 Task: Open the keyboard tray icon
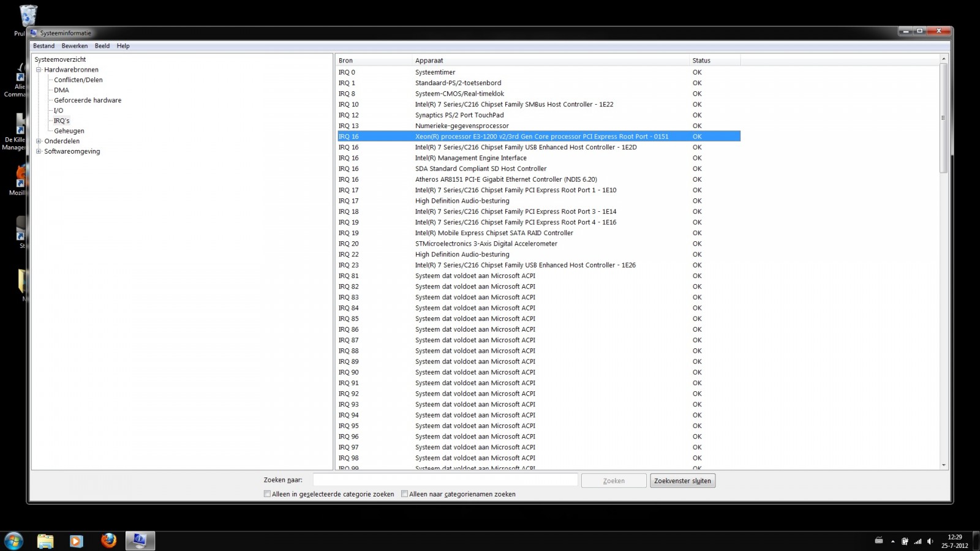879,541
